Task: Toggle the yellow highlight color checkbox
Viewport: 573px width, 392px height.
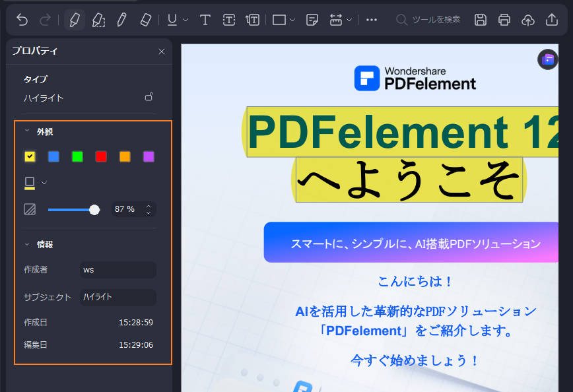Action: click(x=29, y=156)
